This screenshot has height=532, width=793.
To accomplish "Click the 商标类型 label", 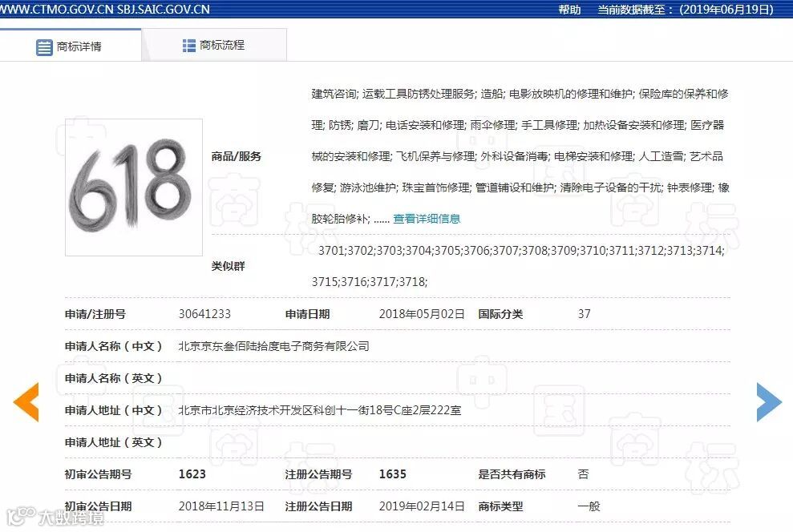I will click(500, 506).
